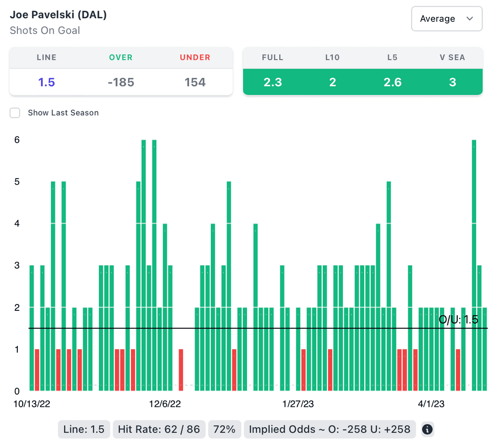Enable the Show Last Season checkbox

point(15,113)
